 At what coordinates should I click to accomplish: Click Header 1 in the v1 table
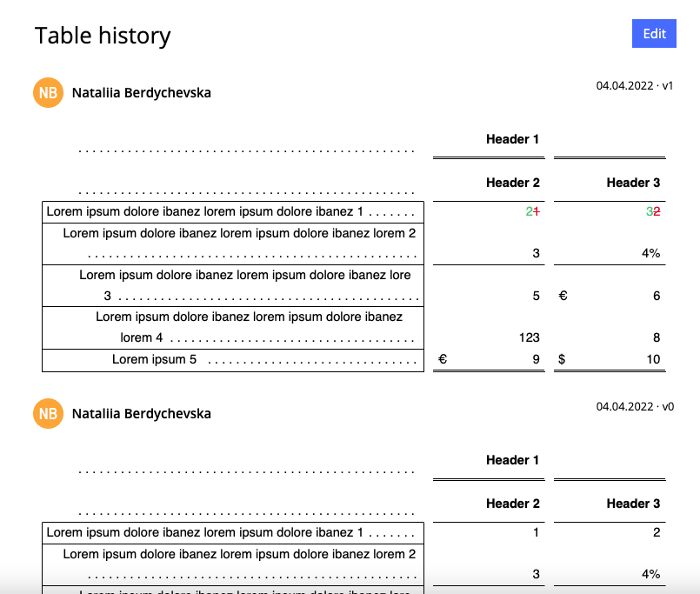coord(512,139)
